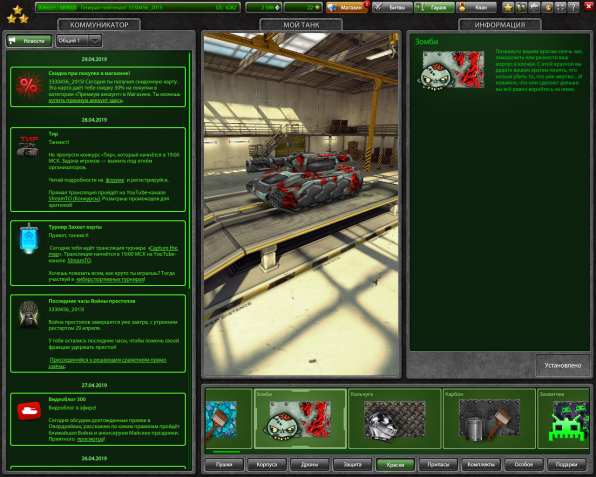
Task: Open the star challenges icon
Action: (508, 7)
